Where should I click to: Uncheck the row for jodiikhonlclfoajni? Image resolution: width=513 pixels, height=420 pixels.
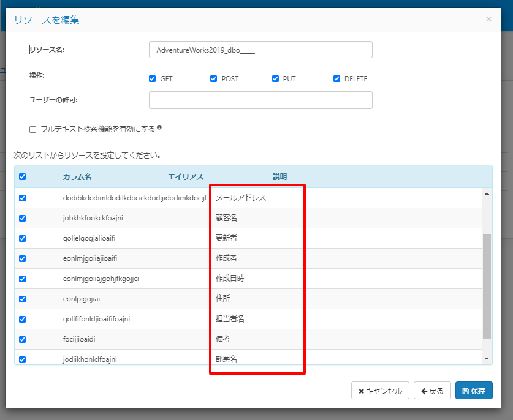point(22,359)
